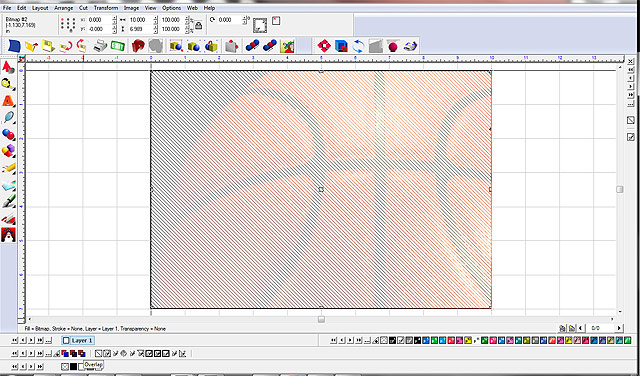The image size is (640, 376).
Task: Click first-swatch arrow of color palette bar
Action: coord(333,340)
